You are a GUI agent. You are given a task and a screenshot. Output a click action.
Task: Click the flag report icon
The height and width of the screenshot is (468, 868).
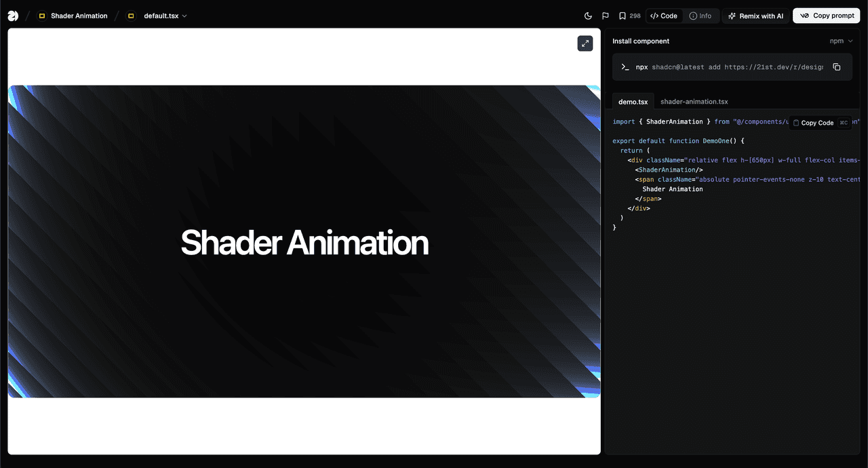[x=606, y=16]
